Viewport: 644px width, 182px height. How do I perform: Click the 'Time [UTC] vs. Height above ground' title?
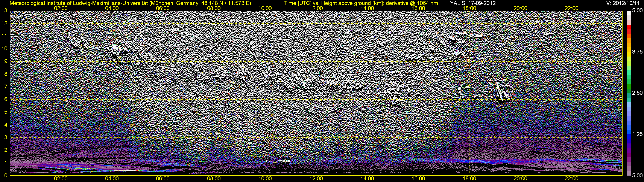[361, 3]
